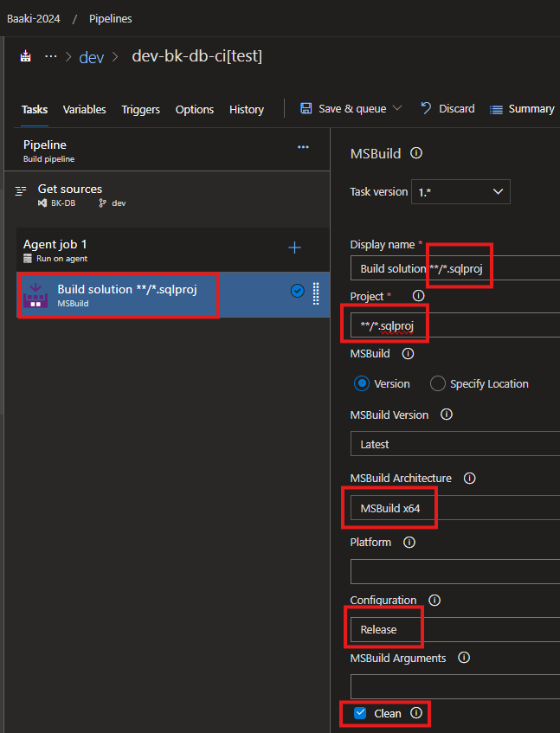Click the Platform info icon

coord(409,543)
